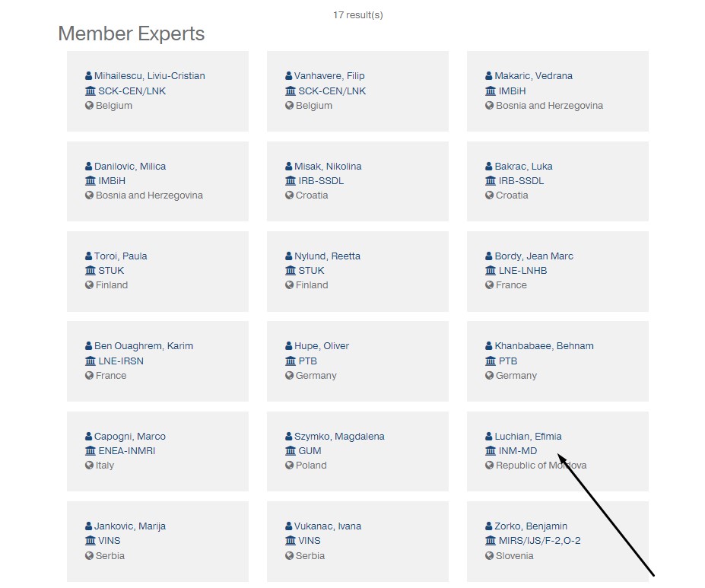Image resolution: width=705 pixels, height=588 pixels.
Task: Open Ben Ouaghrem, Karim profile
Action: click(x=144, y=346)
